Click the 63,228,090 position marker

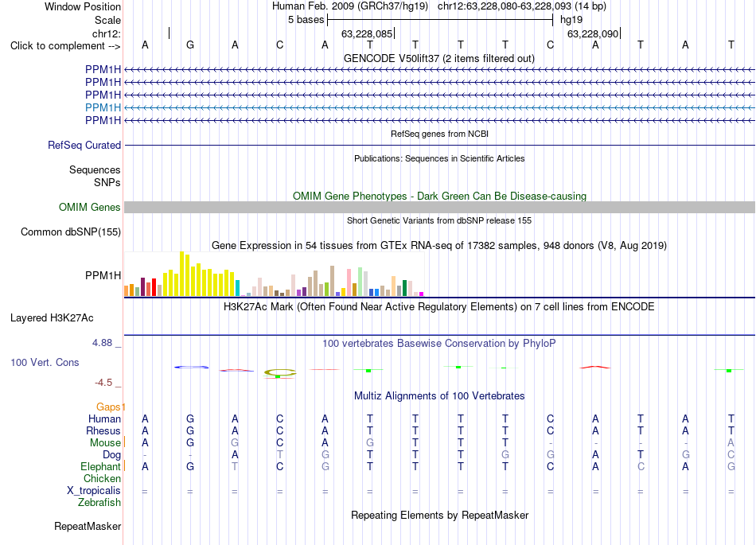593,33
